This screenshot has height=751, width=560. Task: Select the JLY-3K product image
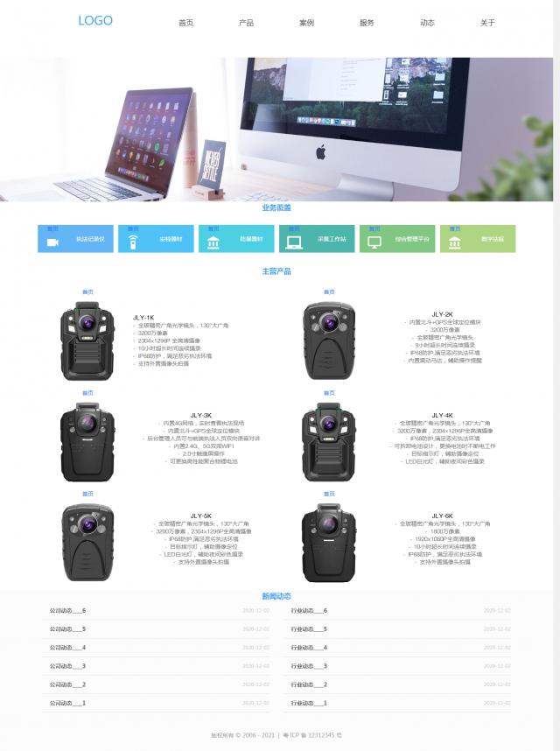(x=87, y=442)
